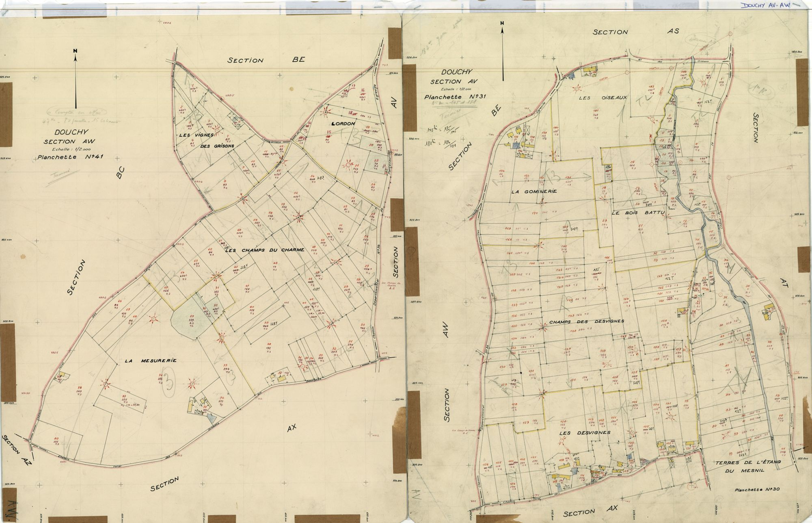812x523 pixels.
Task: Click the "AX" section letters below the AW map
Action: [292, 428]
